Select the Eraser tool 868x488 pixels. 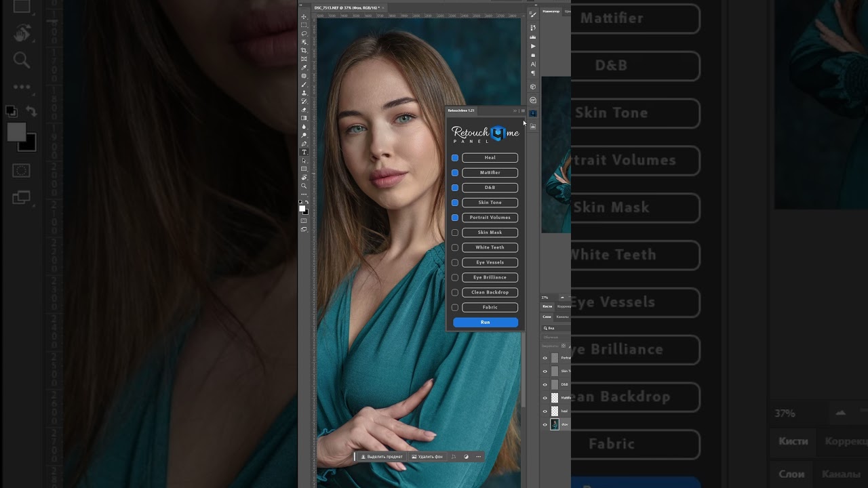tap(304, 109)
